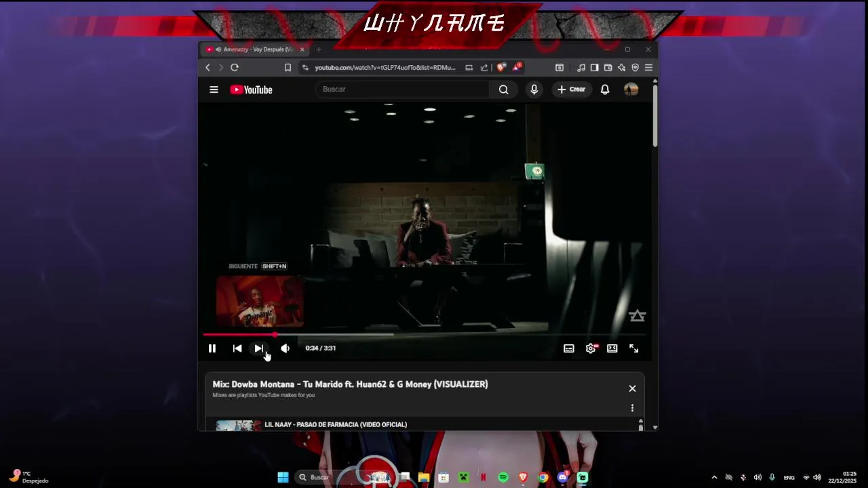868x488 pixels.
Task: Open the Mix: Dowba Montana playlist title
Action: [x=350, y=384]
